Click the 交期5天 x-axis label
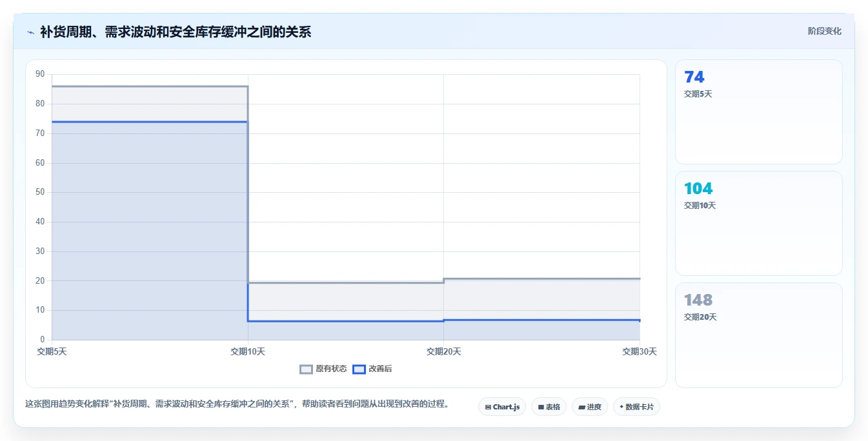The height and width of the screenshot is (441, 868). tap(52, 351)
